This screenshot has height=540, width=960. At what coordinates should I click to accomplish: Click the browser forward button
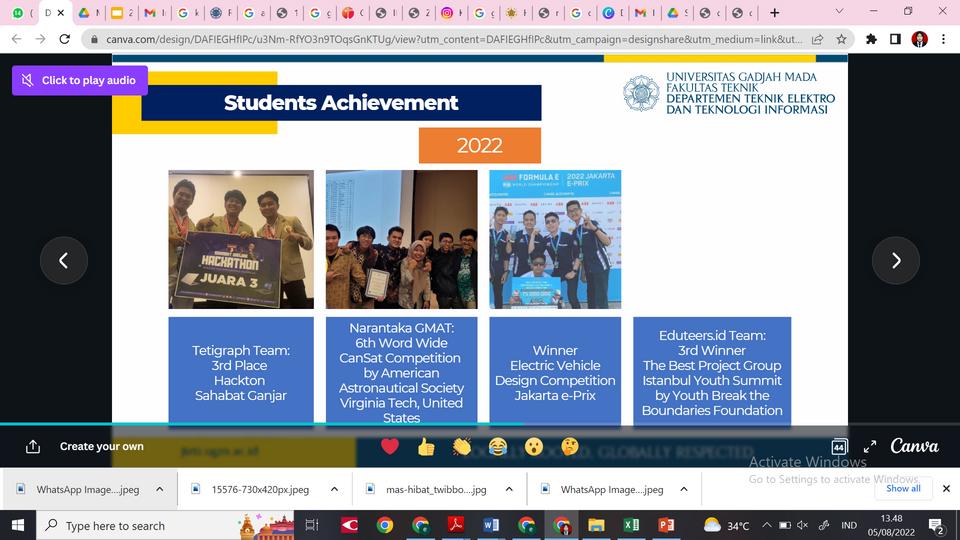tap(40, 39)
